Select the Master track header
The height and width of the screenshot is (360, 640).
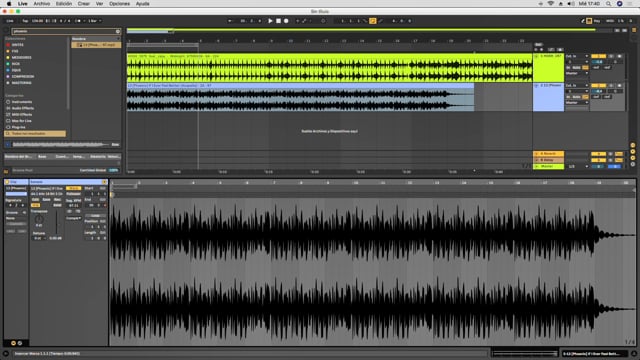(549, 167)
